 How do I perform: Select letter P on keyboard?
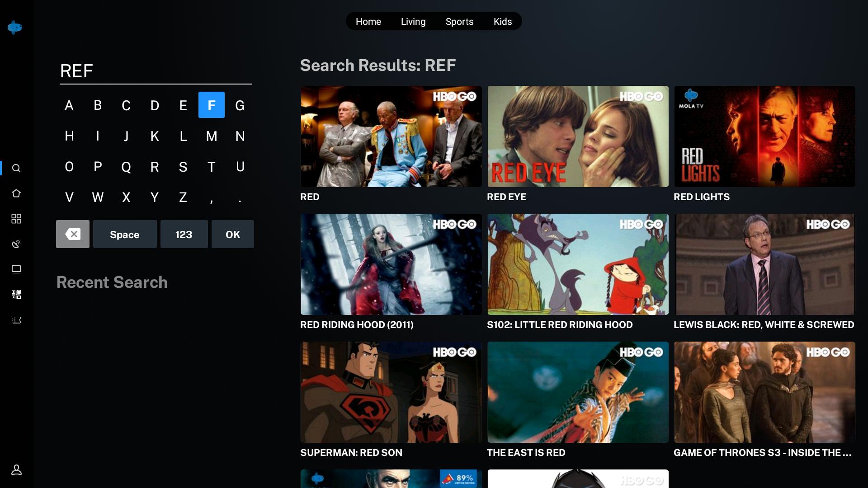click(x=98, y=167)
